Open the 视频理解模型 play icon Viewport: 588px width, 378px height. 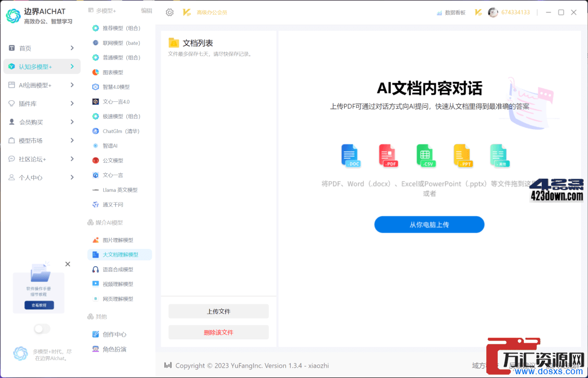pos(96,284)
